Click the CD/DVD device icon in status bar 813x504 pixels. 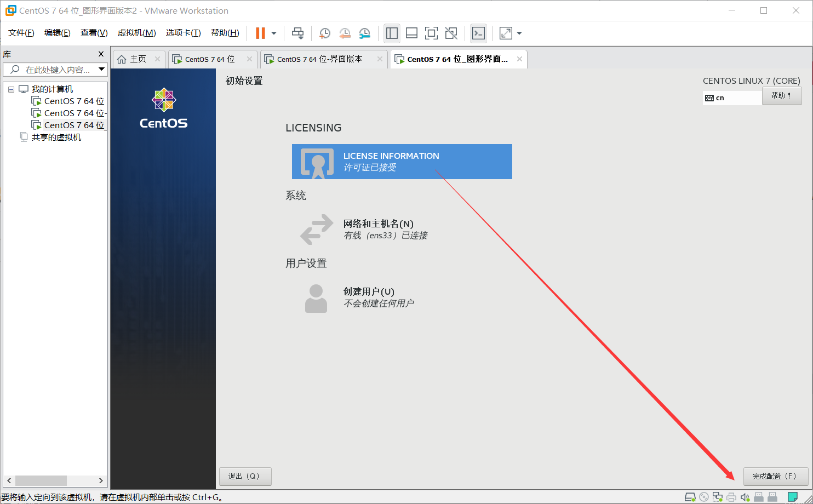704,497
